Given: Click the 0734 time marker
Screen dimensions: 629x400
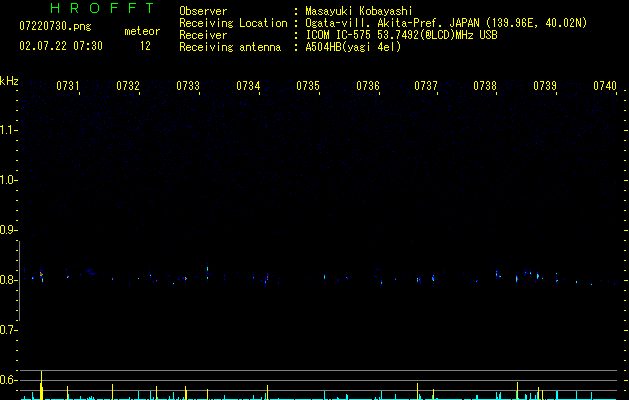Looking at the screenshot, I should point(248,86).
